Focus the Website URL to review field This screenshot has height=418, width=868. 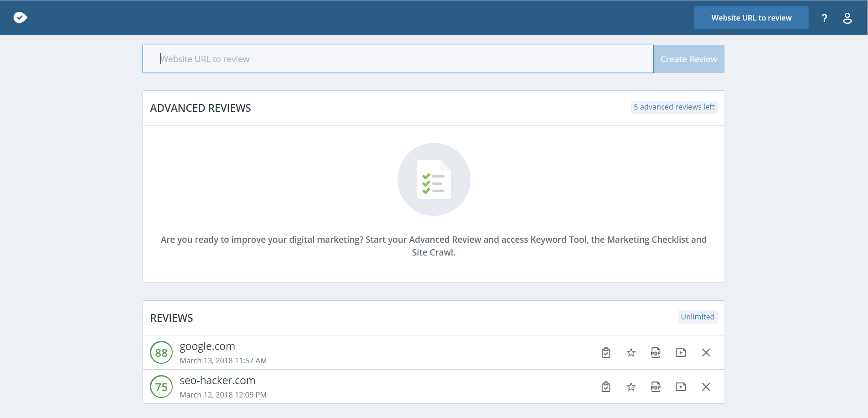[x=397, y=59]
